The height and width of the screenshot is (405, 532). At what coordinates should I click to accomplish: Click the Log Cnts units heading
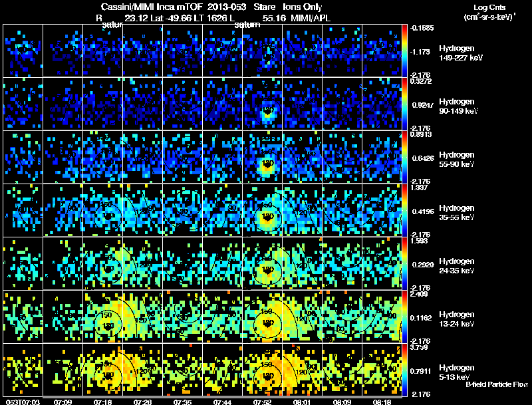coord(489,12)
